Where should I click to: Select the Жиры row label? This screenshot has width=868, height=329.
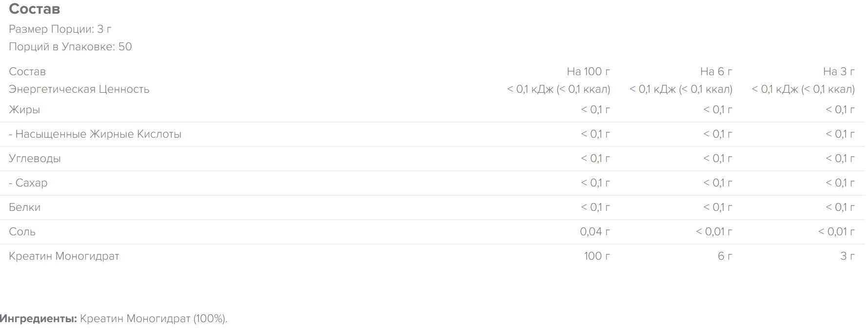click(x=24, y=110)
